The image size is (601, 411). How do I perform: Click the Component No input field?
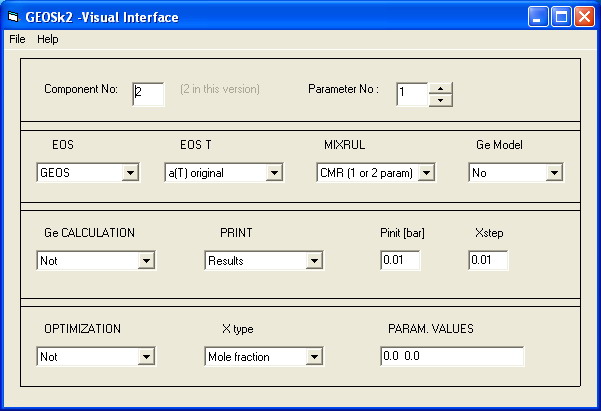coord(148,94)
